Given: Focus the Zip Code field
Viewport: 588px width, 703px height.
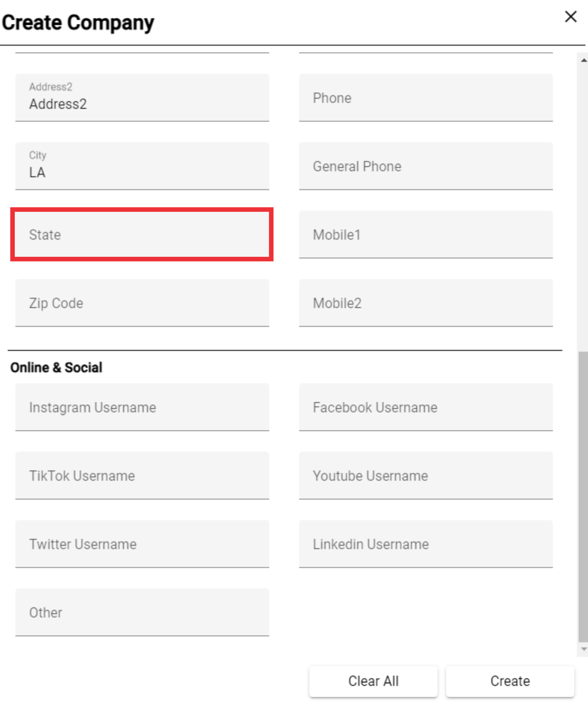Looking at the screenshot, I should point(142,303).
